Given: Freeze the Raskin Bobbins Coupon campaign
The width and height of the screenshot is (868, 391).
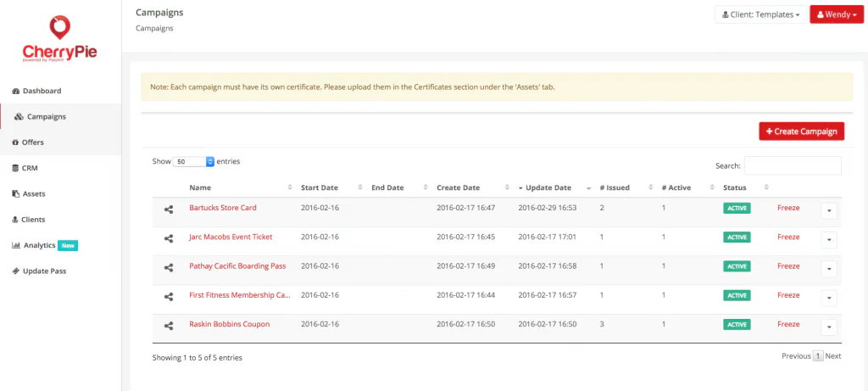Looking at the screenshot, I should [x=788, y=324].
